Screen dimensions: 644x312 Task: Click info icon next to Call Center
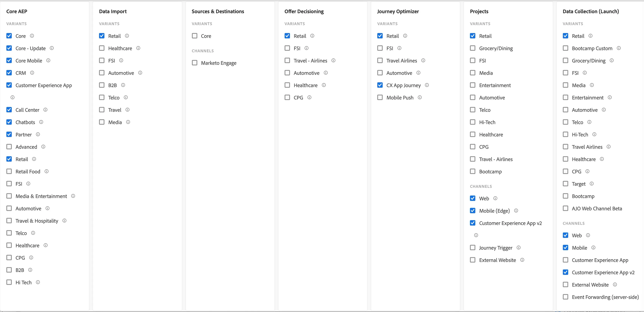coord(45,110)
